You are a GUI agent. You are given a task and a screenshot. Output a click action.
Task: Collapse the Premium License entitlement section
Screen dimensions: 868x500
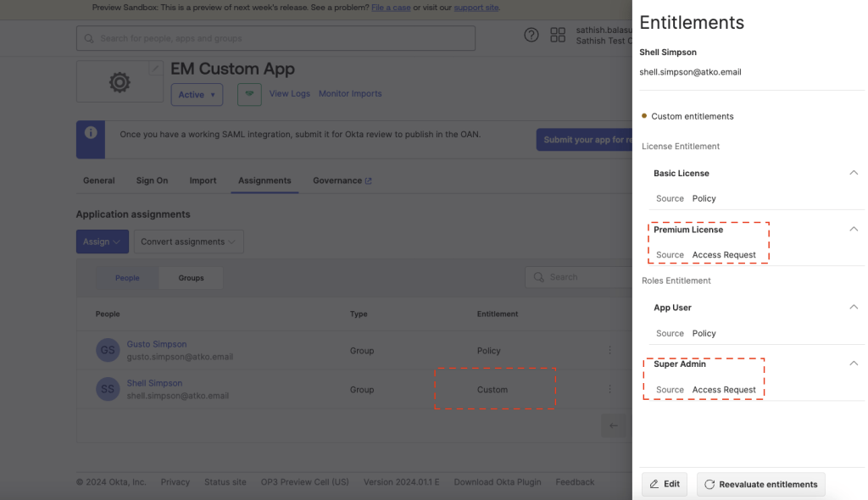[854, 228]
